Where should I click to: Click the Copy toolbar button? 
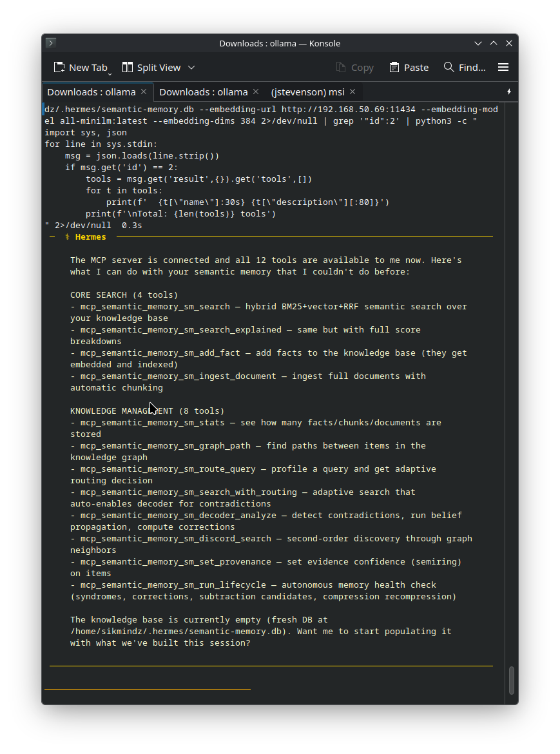354,67
